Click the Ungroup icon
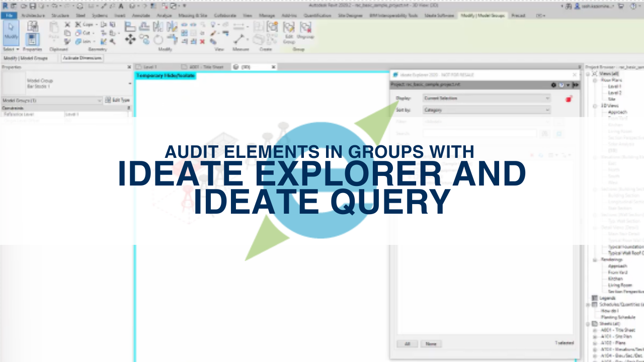The image size is (644, 362). click(x=305, y=30)
